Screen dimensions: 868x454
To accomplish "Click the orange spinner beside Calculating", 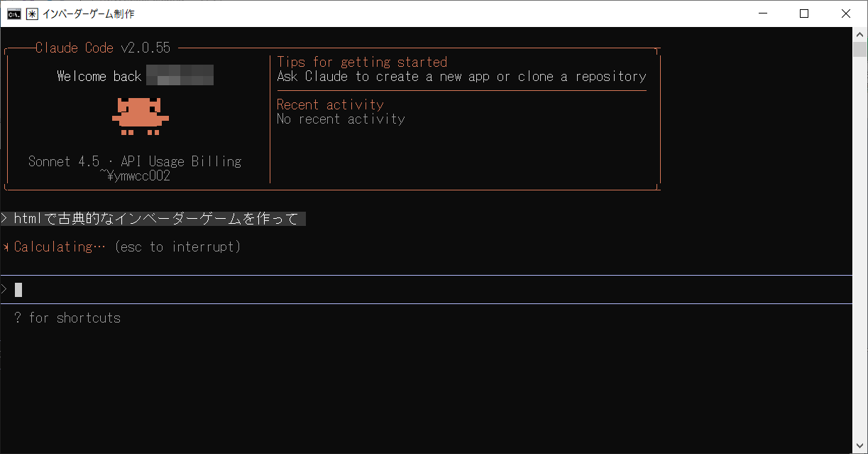I will click(6, 247).
